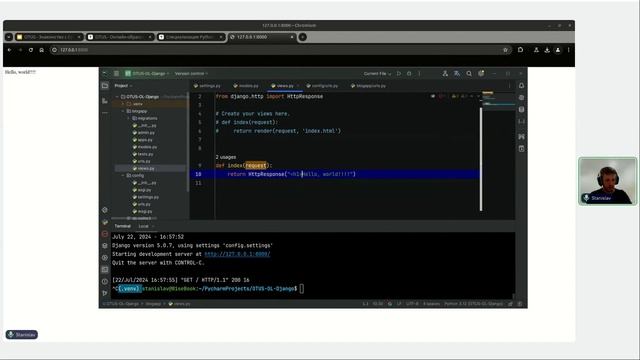
Task: Toggle the Project tool window icon
Action: pyautogui.click(x=105, y=86)
